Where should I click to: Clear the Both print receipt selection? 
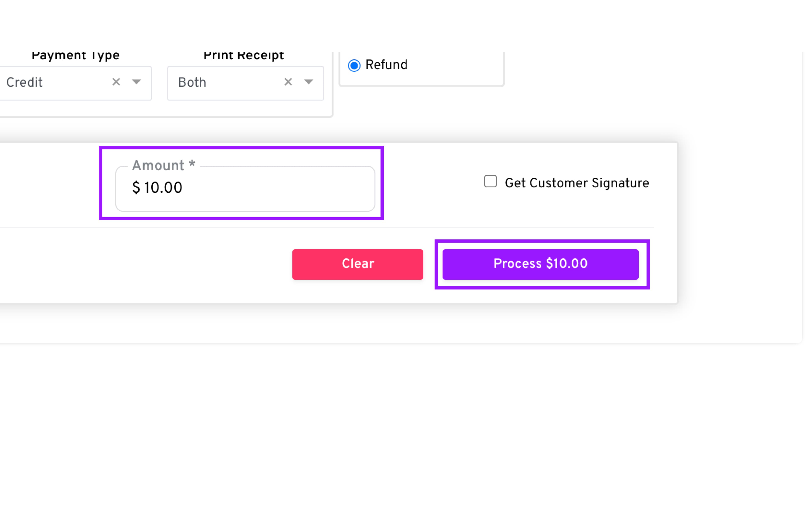click(x=288, y=82)
